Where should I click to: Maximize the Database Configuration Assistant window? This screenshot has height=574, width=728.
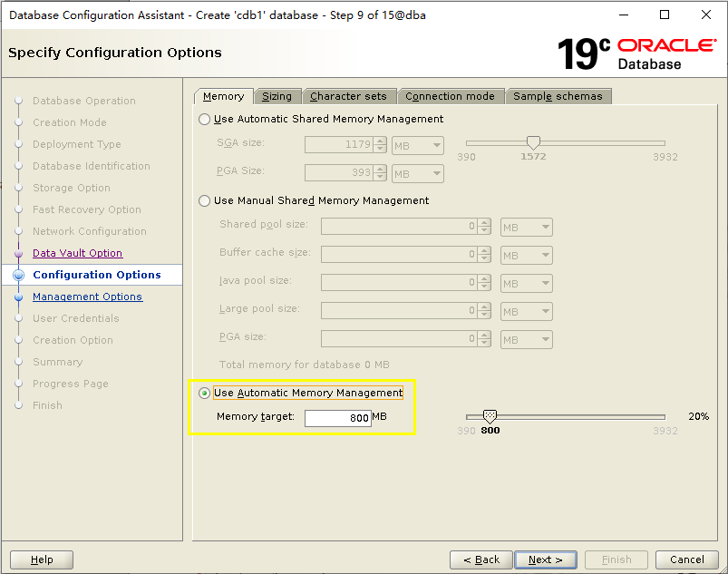[x=665, y=15]
